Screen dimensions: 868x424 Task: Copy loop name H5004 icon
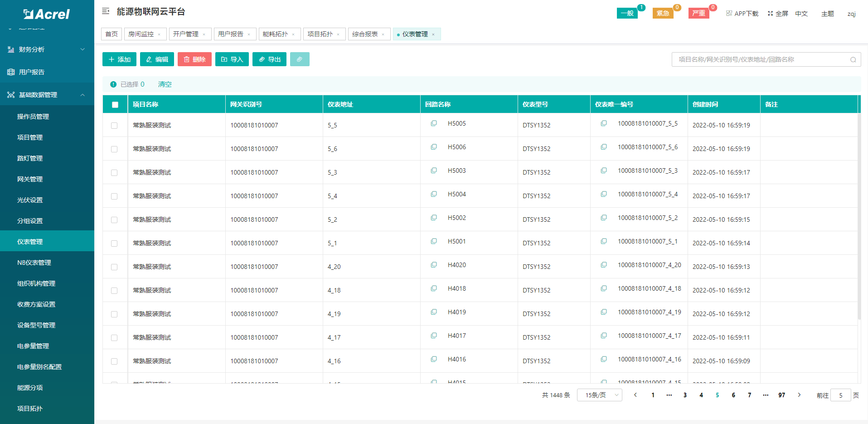pos(434,194)
